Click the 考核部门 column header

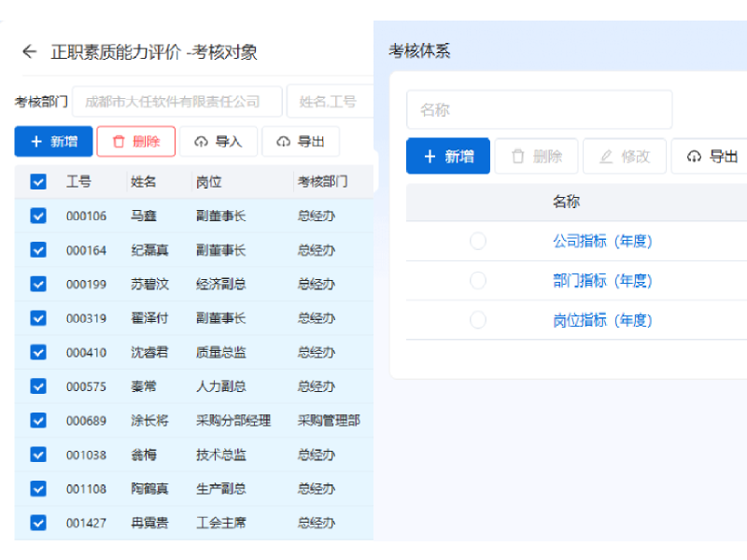pyautogui.click(x=322, y=181)
